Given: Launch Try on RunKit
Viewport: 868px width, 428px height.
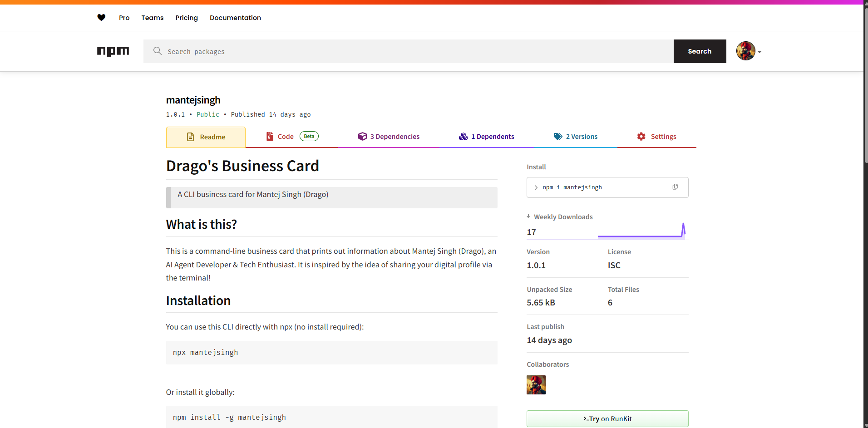Looking at the screenshot, I should tap(607, 418).
